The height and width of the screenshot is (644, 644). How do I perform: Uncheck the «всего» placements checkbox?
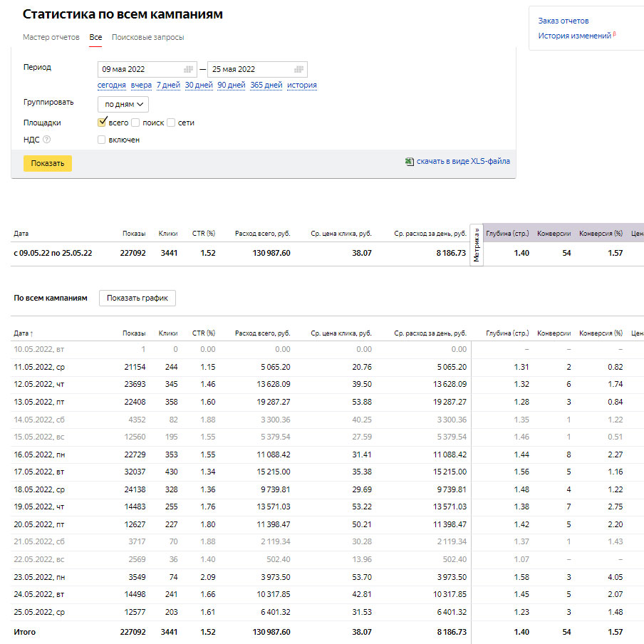pos(102,123)
